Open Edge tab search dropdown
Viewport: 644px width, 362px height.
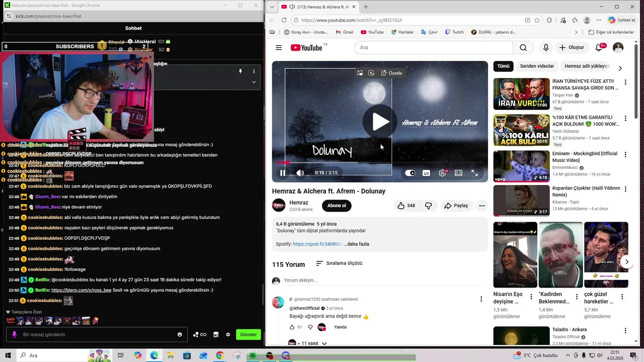pos(272,7)
